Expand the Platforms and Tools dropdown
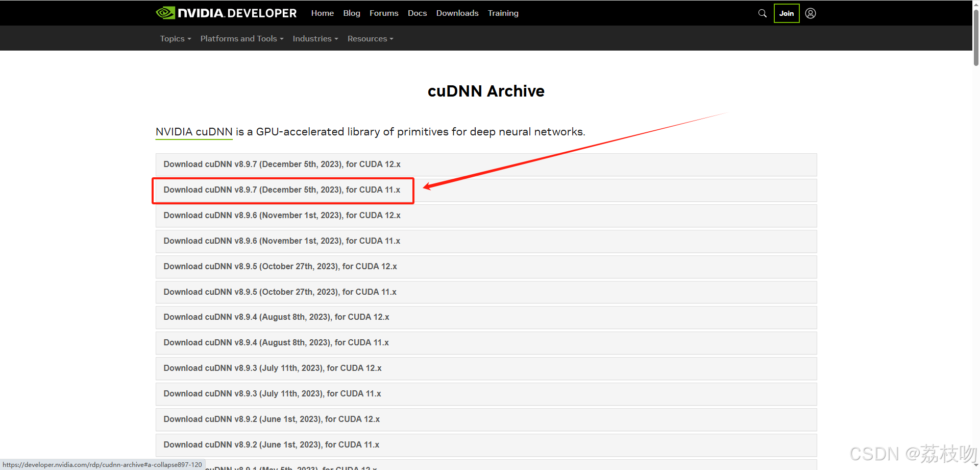The image size is (980, 470). coord(242,39)
